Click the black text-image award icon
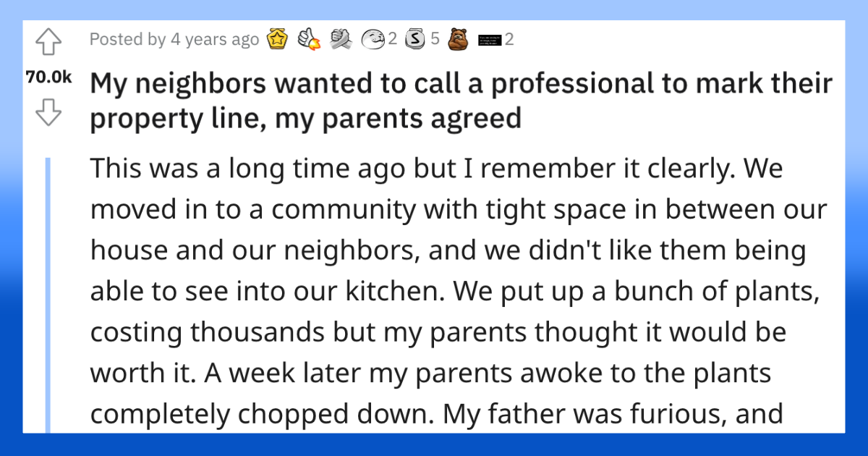Viewport: 868px width, 456px height. [x=490, y=39]
